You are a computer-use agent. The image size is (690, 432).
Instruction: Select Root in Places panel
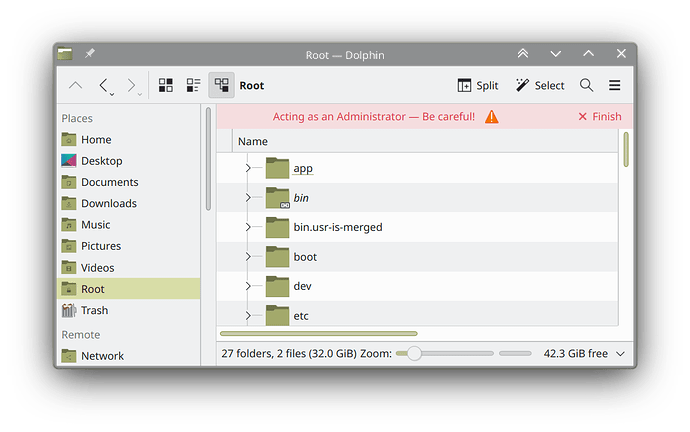pyautogui.click(x=129, y=289)
